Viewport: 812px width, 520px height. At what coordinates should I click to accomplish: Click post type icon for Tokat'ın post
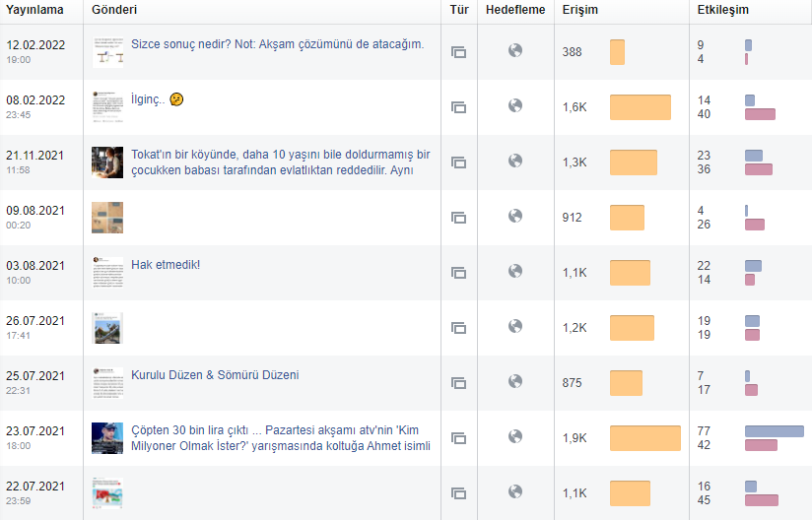point(459,162)
